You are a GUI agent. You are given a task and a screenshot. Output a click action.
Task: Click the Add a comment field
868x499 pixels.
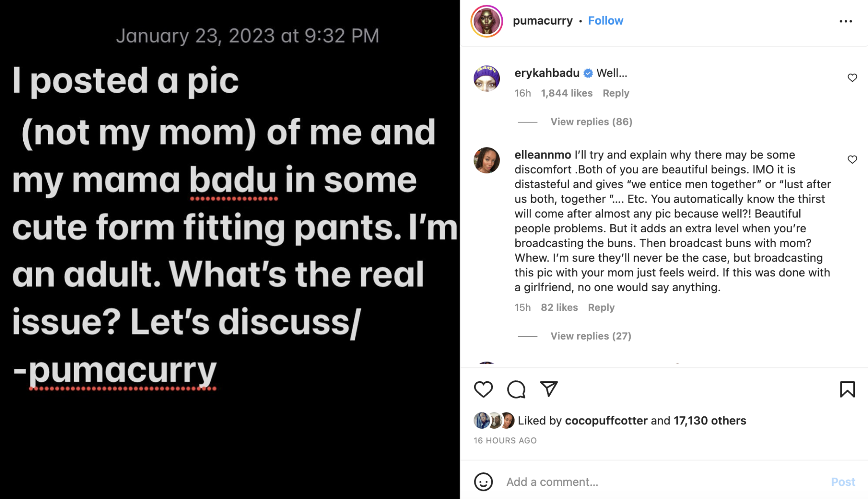(551, 482)
